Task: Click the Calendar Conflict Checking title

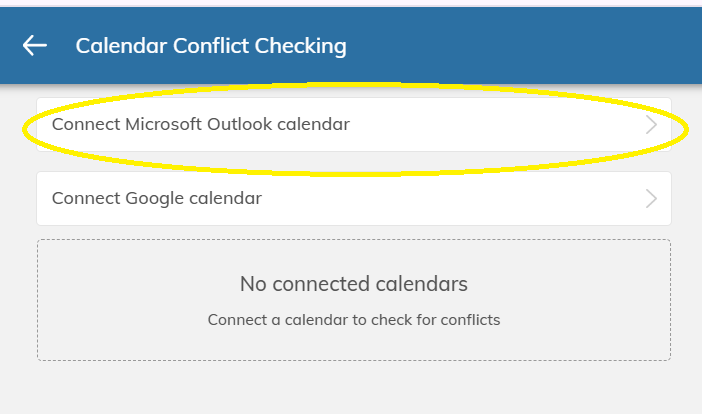Action: coord(211,45)
